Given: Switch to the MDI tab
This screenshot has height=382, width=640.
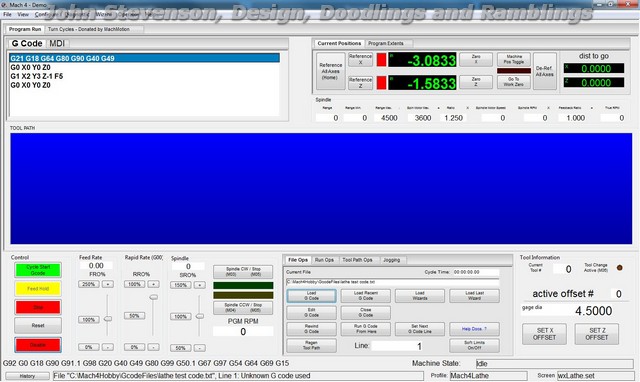Looking at the screenshot, I should point(57,43).
